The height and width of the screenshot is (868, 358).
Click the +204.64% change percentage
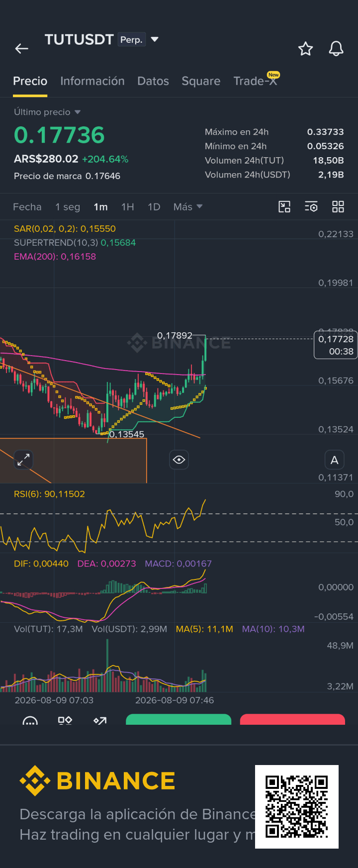pyautogui.click(x=105, y=159)
